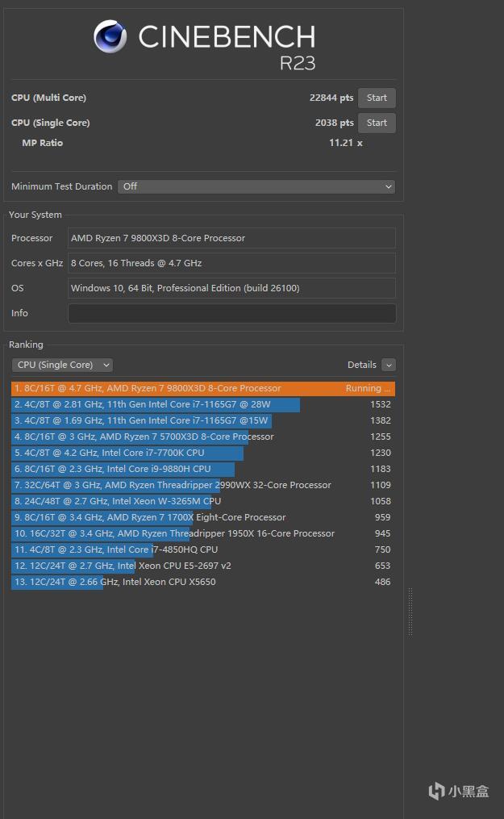Open the CPU (Single Core) ranking dropdown

click(x=62, y=365)
